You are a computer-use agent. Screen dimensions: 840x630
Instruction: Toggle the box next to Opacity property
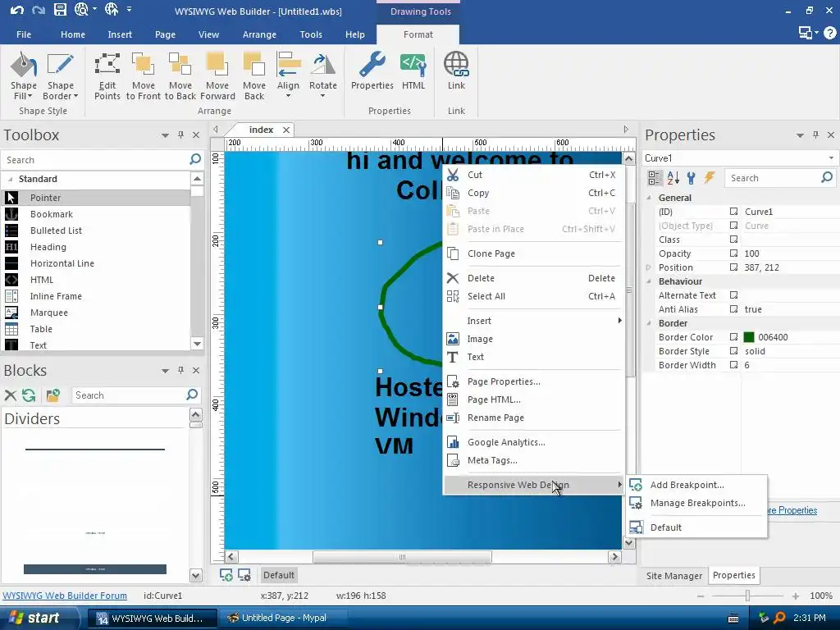pyautogui.click(x=734, y=253)
